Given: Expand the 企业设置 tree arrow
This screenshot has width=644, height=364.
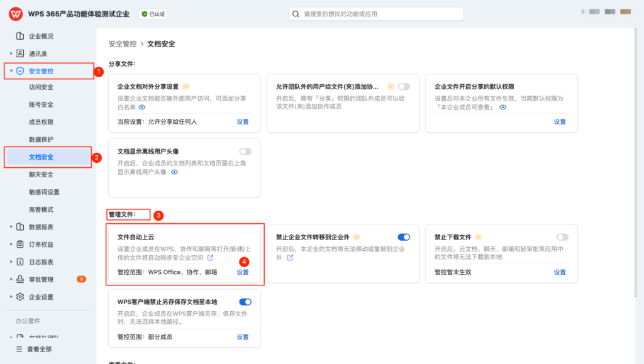Looking at the screenshot, I should [x=11, y=297].
